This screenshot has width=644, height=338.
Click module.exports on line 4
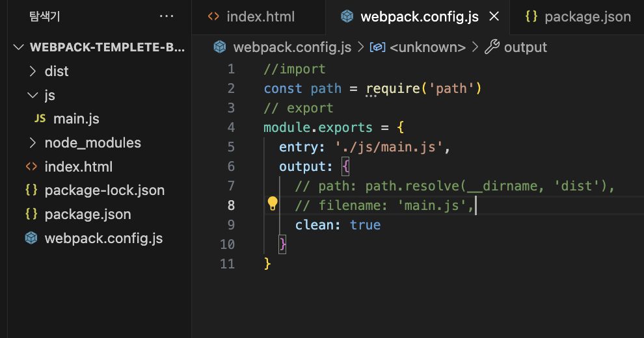click(x=318, y=127)
